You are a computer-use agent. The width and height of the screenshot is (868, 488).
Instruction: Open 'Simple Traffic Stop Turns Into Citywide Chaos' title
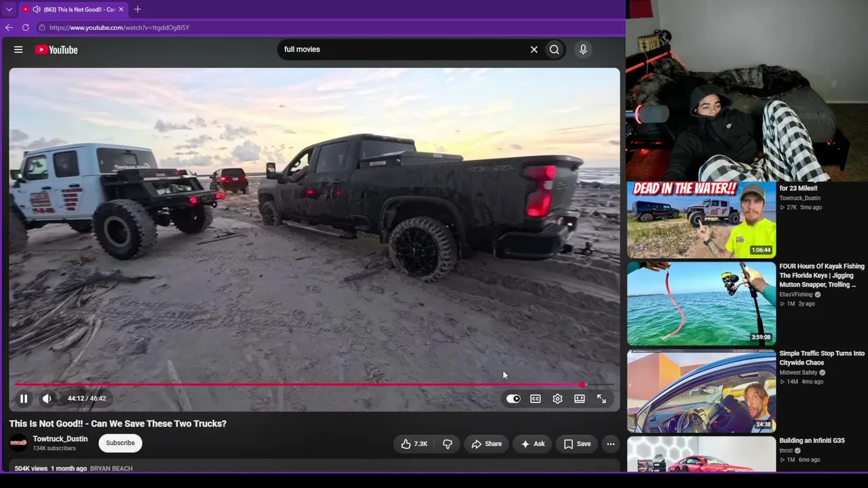click(x=822, y=358)
